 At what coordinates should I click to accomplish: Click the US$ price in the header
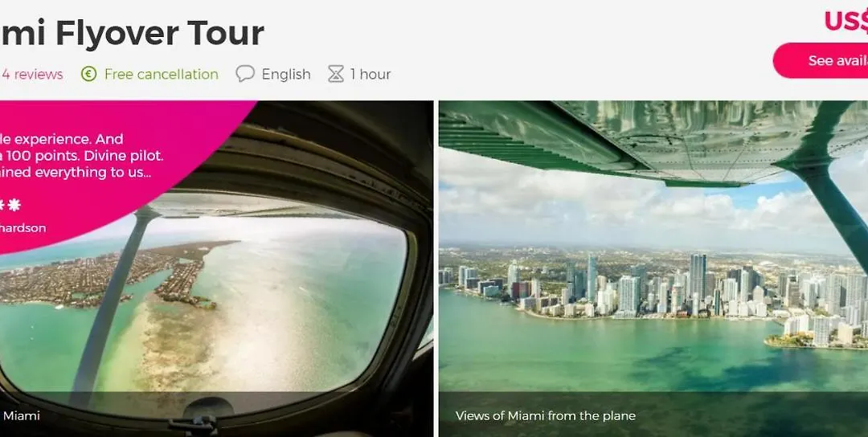[x=845, y=21]
